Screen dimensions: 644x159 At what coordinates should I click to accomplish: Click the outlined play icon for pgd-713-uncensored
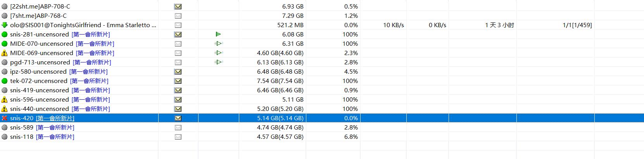point(219,62)
